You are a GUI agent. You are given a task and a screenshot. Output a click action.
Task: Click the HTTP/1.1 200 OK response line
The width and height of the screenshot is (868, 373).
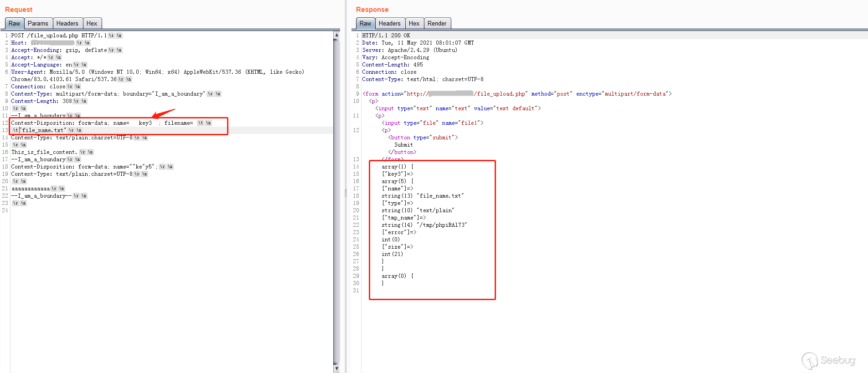(386, 36)
